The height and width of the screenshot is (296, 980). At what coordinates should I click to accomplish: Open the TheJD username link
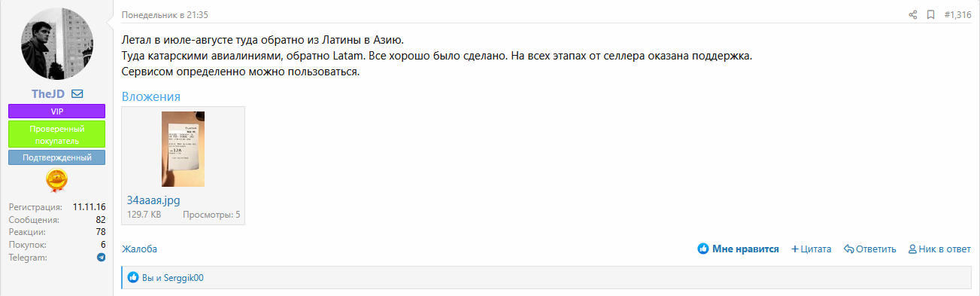point(48,94)
